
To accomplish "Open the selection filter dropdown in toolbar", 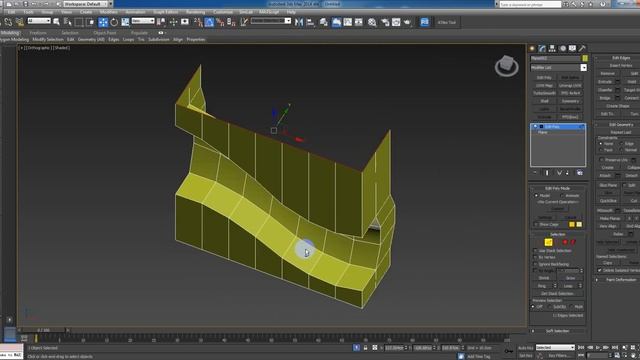I will click(39, 21).
